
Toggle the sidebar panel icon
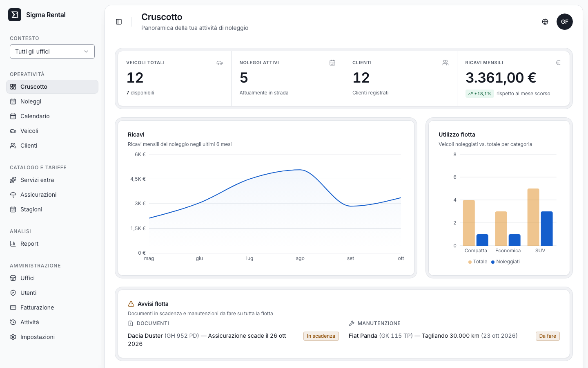click(x=119, y=22)
